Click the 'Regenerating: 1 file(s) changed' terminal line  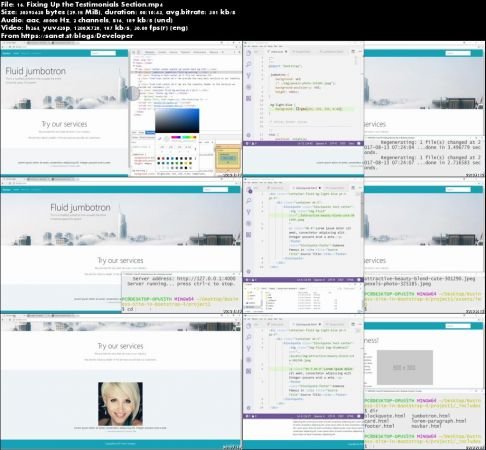click(431, 142)
